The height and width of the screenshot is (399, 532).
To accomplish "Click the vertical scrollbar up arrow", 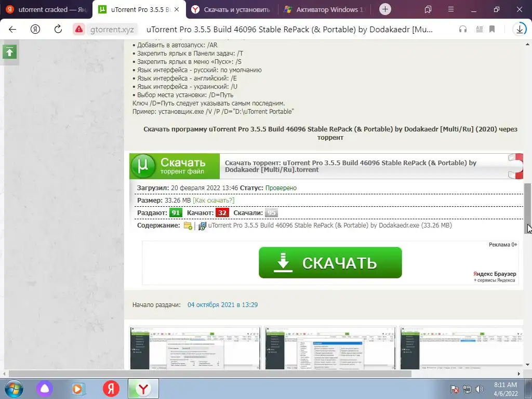I will (528, 44).
